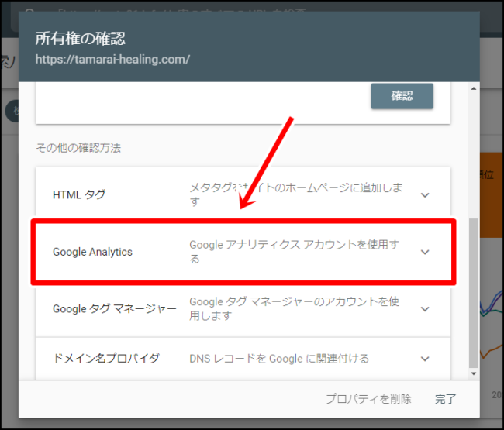504x430 pixels.
Task: Select the Google タグ マネージャー label
Action: [115, 308]
